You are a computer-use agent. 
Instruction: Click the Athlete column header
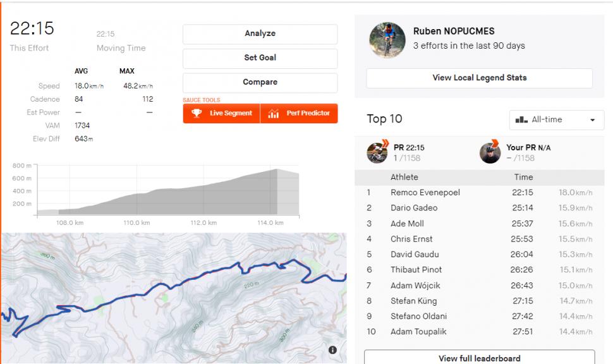point(404,177)
